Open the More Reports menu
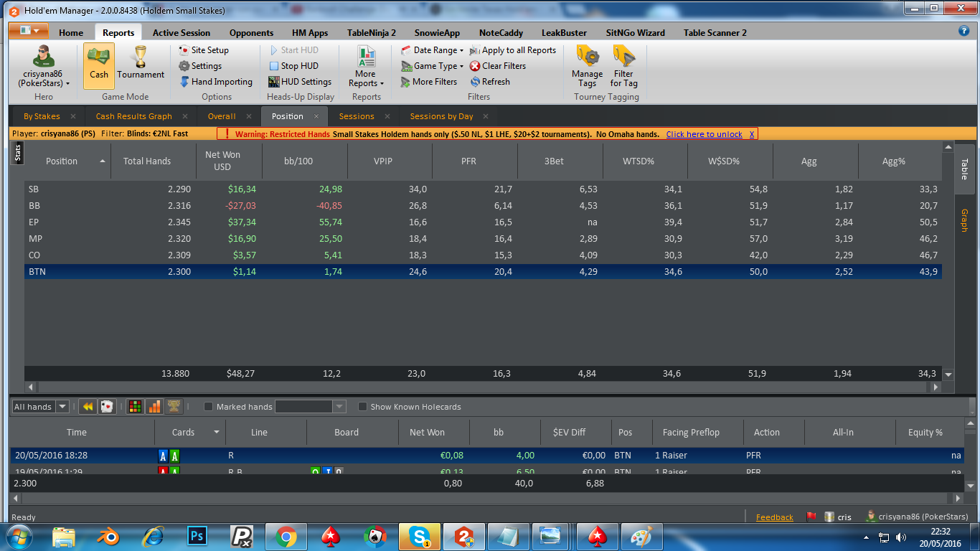This screenshot has width=980, height=551. tap(366, 67)
